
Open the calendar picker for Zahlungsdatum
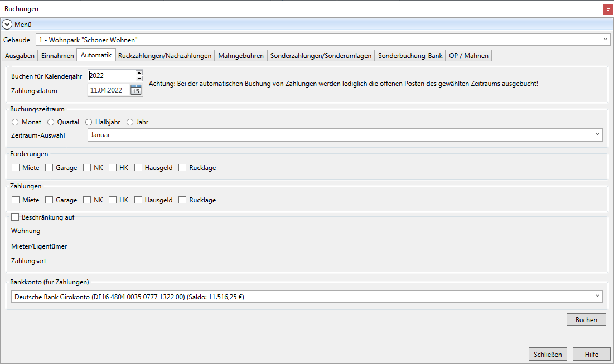pos(136,90)
